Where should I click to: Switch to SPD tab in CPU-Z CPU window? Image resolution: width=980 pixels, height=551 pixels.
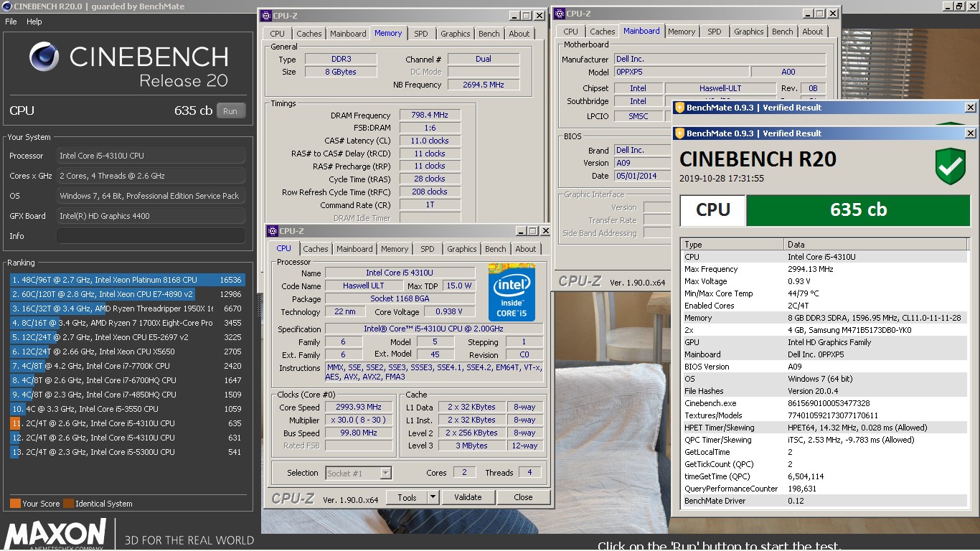tap(428, 249)
